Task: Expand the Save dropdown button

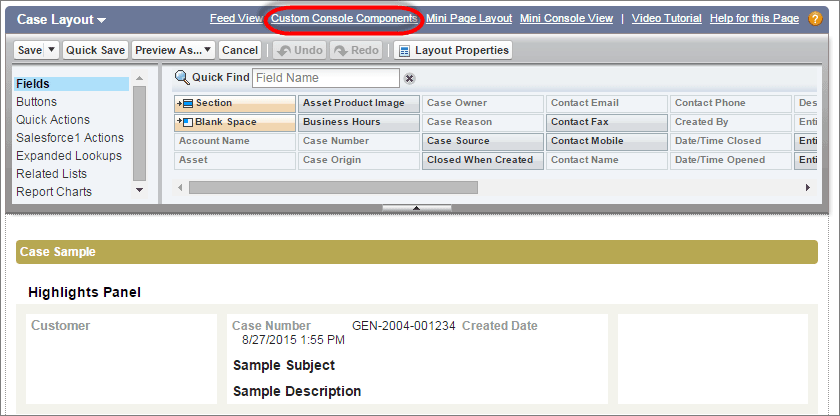Action: [x=36, y=50]
